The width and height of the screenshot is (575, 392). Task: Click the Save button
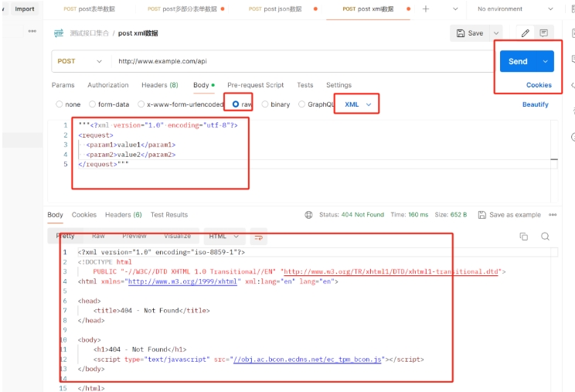[470, 33]
